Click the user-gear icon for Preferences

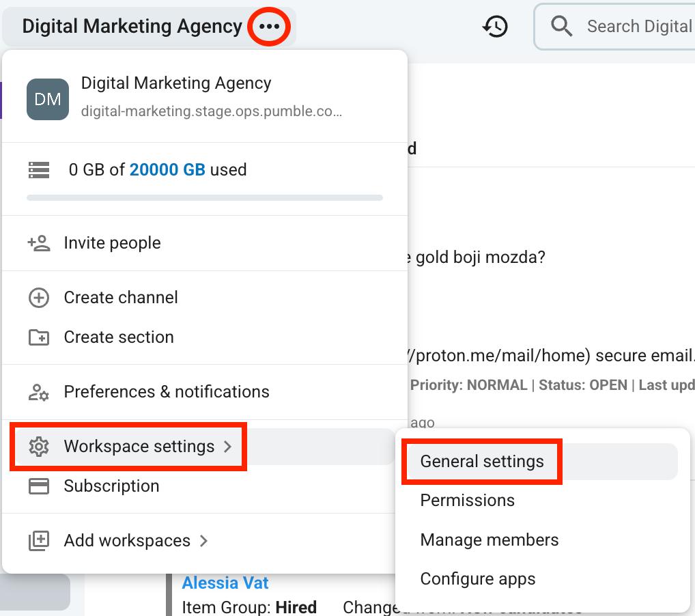click(x=39, y=392)
